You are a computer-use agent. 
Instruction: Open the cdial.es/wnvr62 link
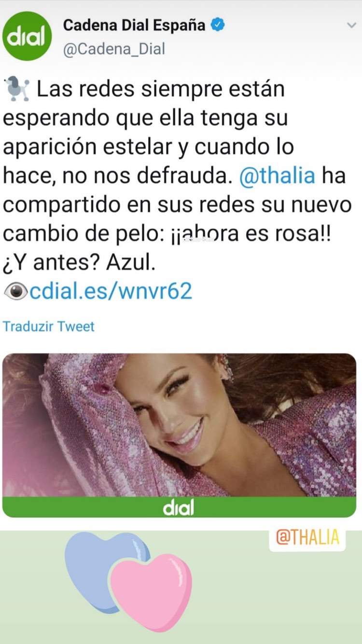pos(111,291)
